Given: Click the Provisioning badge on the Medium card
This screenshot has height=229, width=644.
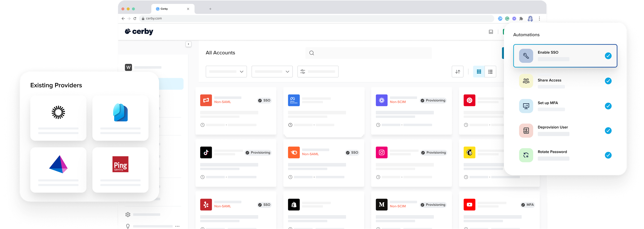Looking at the screenshot, I should tap(433, 205).
